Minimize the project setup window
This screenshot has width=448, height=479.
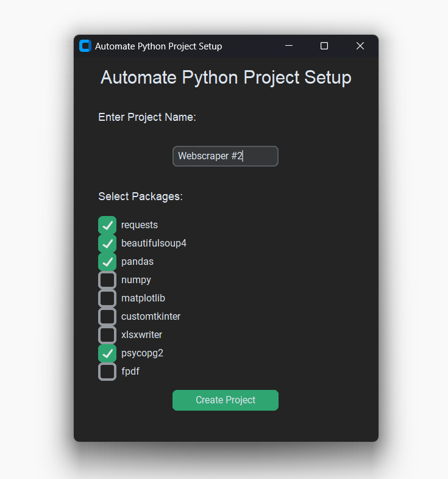point(289,46)
